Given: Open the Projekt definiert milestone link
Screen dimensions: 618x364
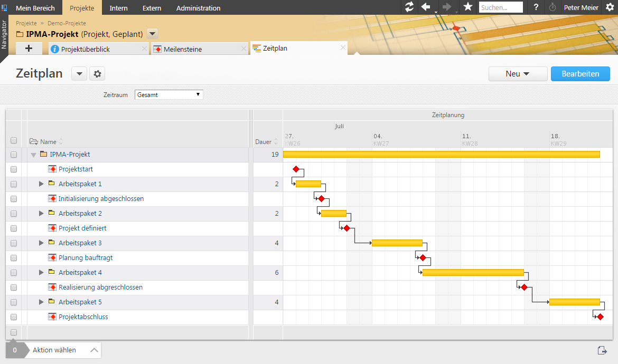Looking at the screenshot, I should (82, 228).
